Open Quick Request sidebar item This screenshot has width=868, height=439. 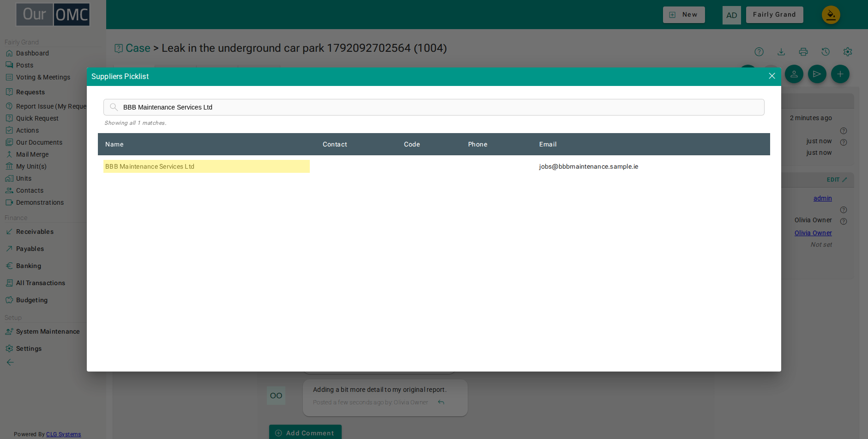[x=37, y=118]
